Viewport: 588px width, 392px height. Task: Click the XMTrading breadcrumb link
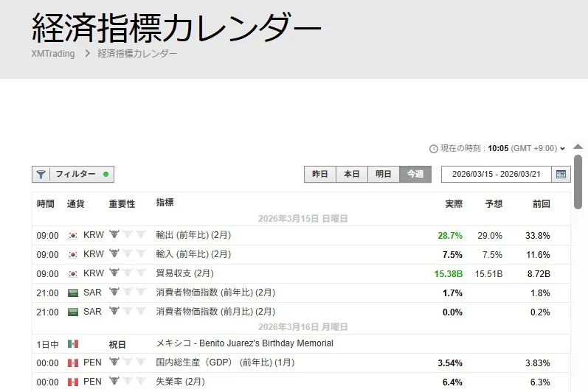coord(53,54)
